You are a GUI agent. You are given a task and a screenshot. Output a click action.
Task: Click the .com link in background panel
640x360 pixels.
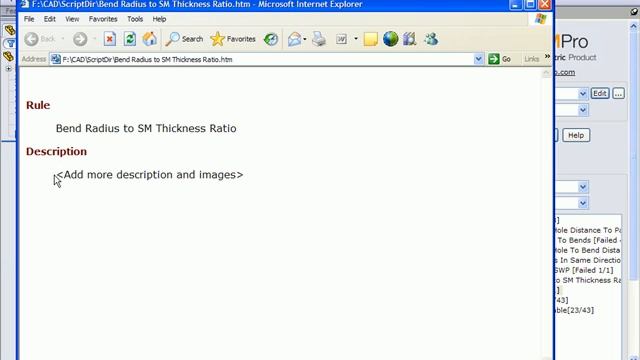[x=565, y=72]
